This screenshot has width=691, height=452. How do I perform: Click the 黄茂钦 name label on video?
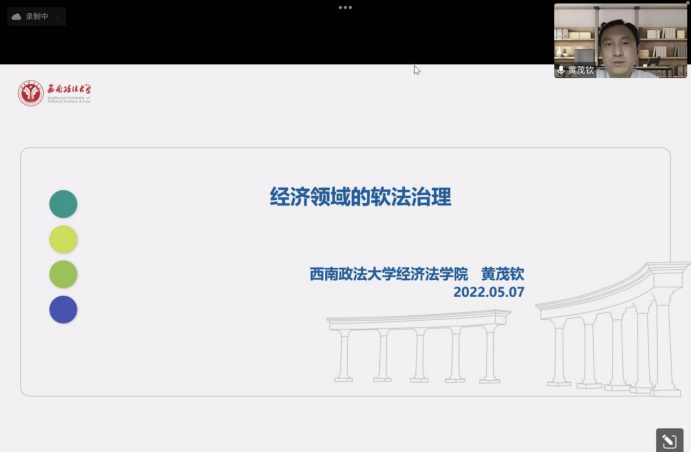click(x=581, y=70)
